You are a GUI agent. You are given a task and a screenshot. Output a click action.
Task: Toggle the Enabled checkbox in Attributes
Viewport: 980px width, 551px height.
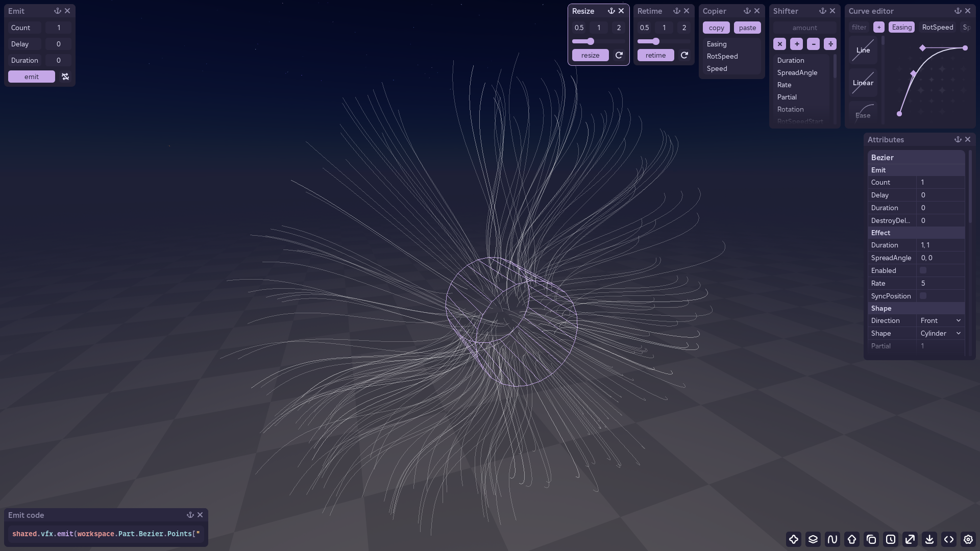[x=923, y=270]
